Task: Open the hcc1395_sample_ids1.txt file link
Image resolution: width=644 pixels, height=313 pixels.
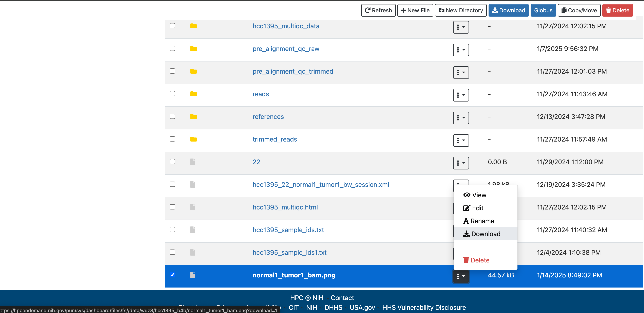Action: point(289,253)
